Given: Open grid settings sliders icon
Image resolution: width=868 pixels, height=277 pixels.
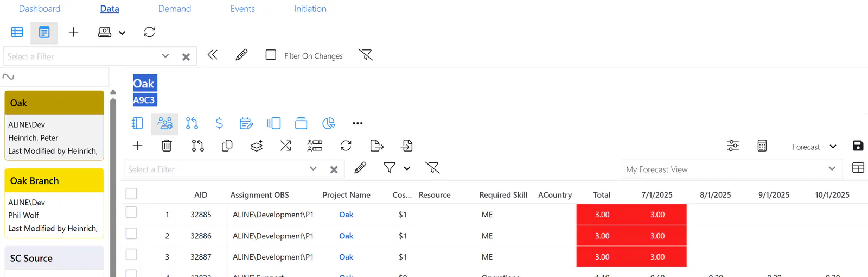Looking at the screenshot, I should (x=733, y=146).
